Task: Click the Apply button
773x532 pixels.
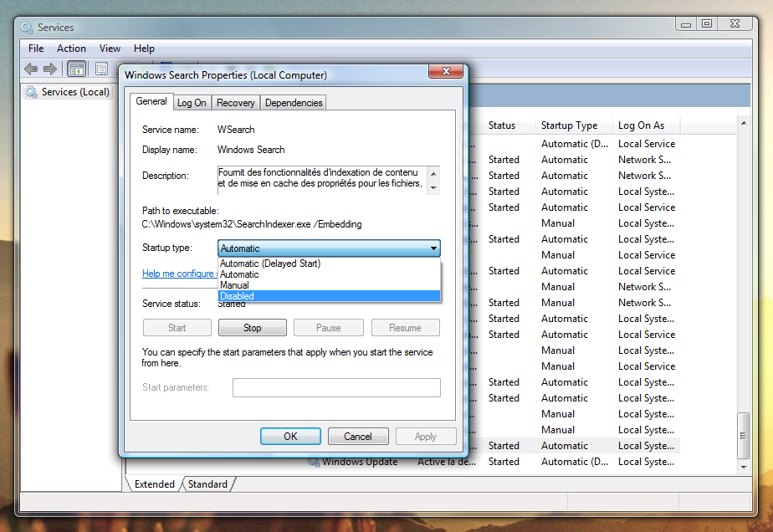Action: coord(426,437)
